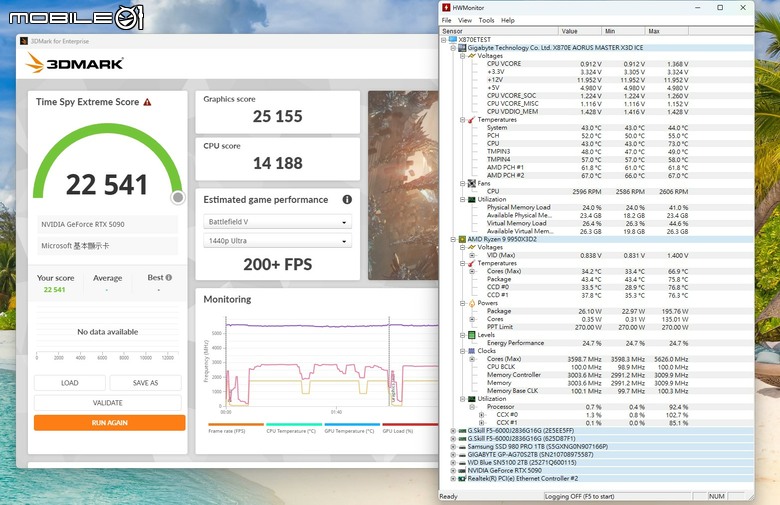Image resolution: width=780 pixels, height=505 pixels.
Task: Open the Tools menu in HWMonitor
Action: [x=486, y=20]
